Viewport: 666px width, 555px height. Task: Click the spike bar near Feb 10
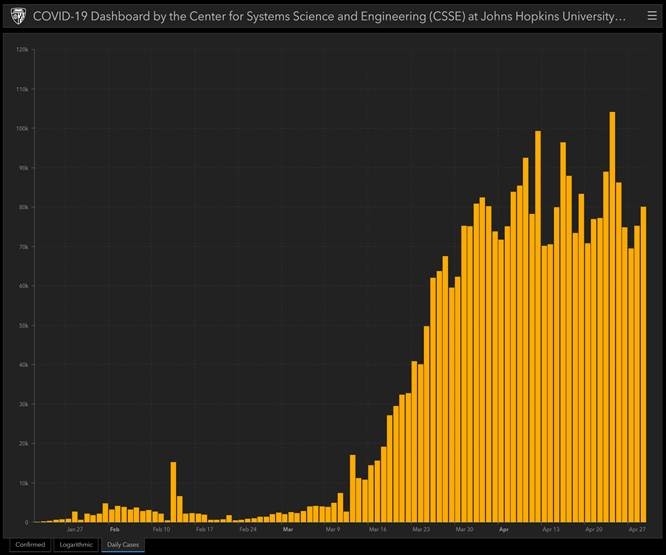tap(173, 492)
